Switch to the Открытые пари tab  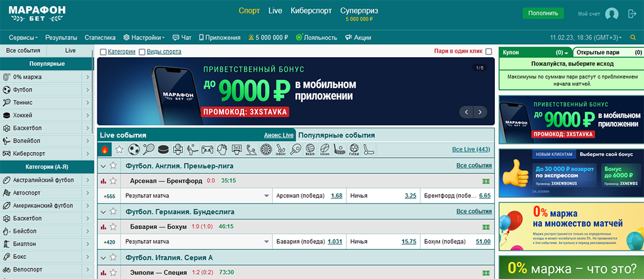[x=608, y=53]
